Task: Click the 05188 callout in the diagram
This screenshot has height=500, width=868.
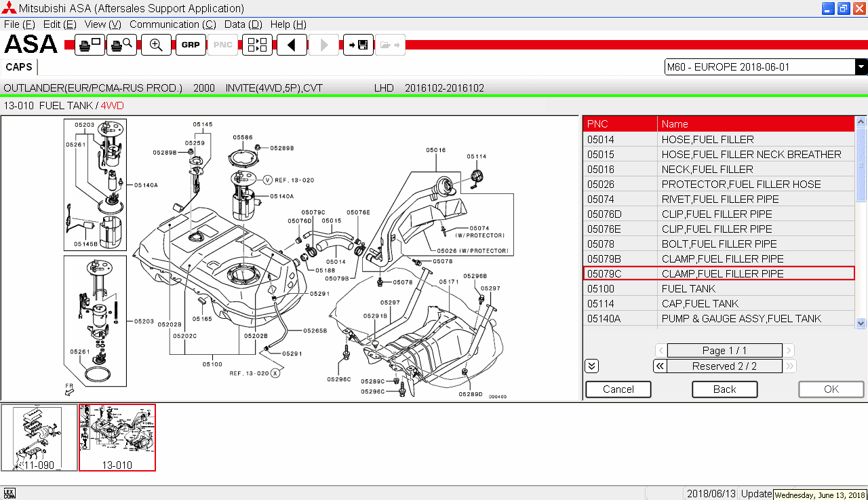Action: (325, 270)
